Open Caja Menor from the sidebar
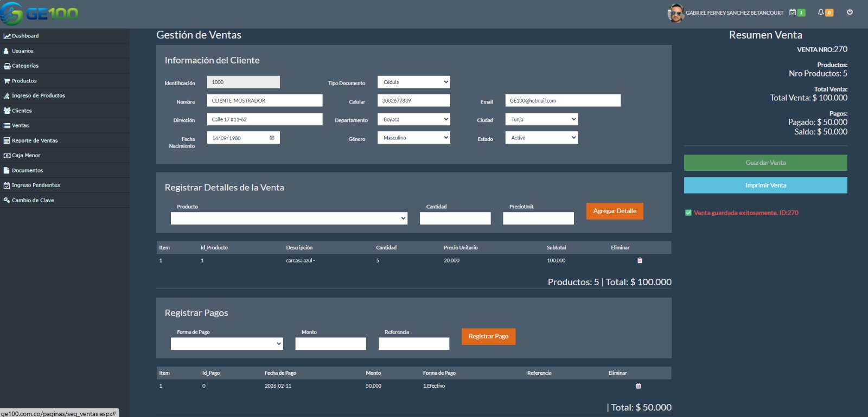This screenshot has width=868, height=417. pos(26,155)
